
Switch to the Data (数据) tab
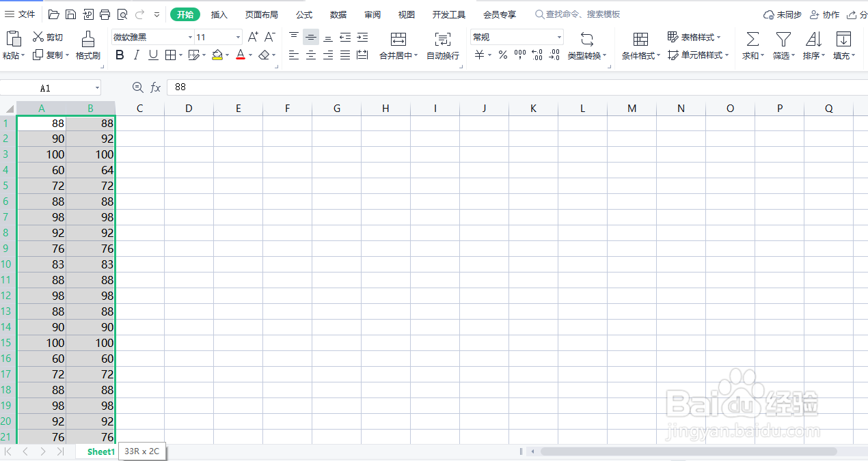[338, 14]
